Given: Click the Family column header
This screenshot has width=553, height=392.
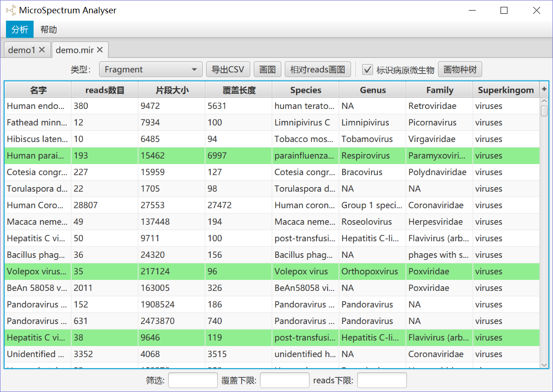Looking at the screenshot, I should (x=439, y=90).
